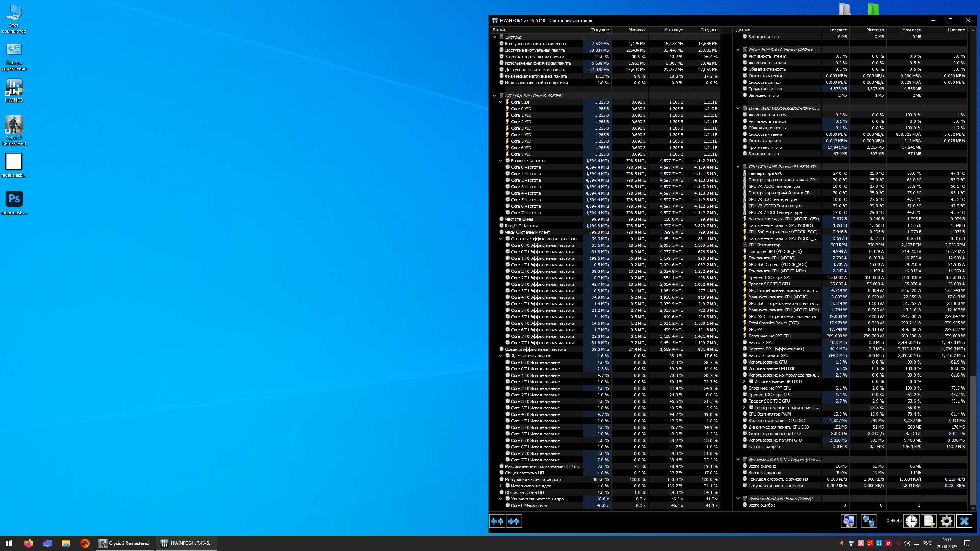
Task: Open sensor settings gear icon
Action: coord(947,521)
